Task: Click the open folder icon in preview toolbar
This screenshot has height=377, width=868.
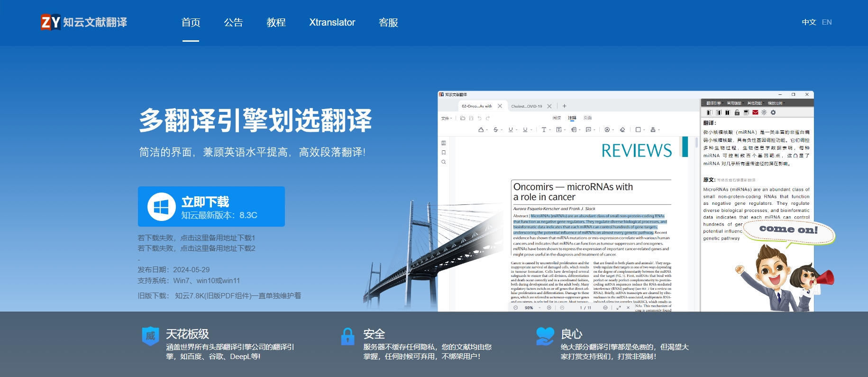Action: click(x=463, y=118)
